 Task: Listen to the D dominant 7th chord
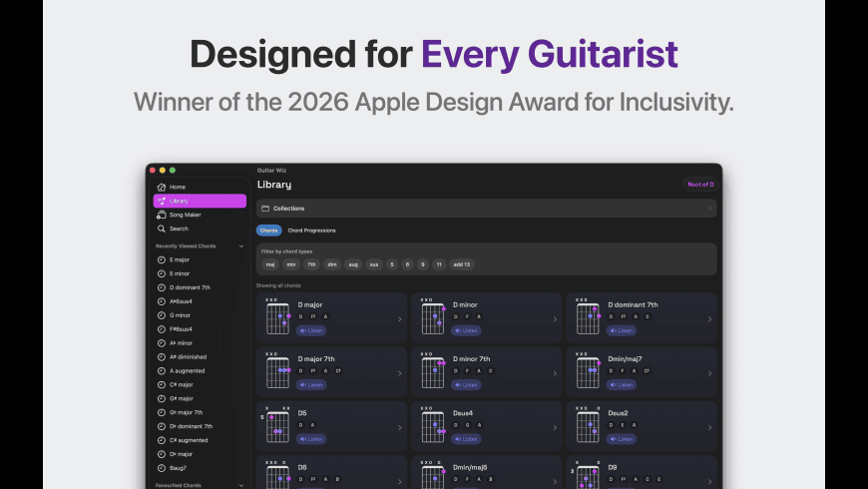pos(622,330)
